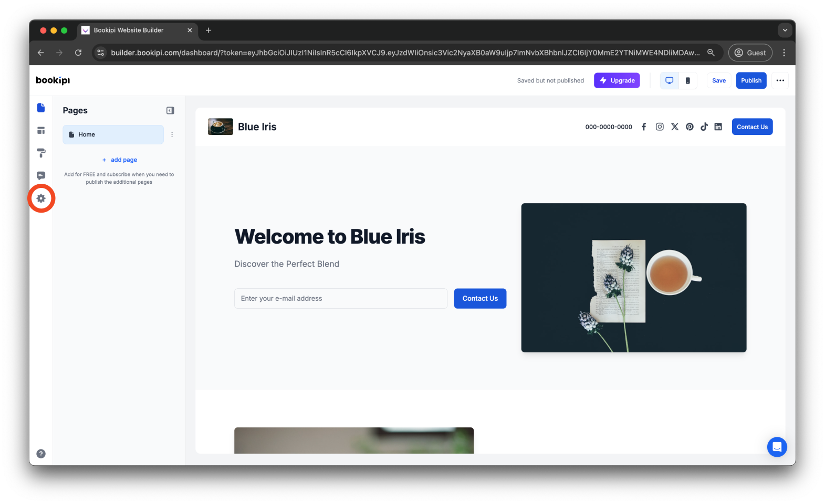
Task: Collapse the Pages panel
Action: point(170,110)
